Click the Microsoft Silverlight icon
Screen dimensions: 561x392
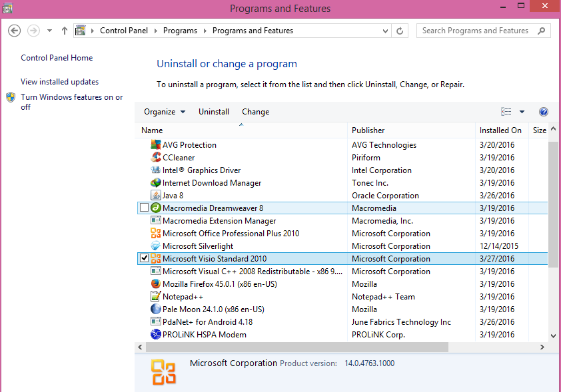coord(156,246)
